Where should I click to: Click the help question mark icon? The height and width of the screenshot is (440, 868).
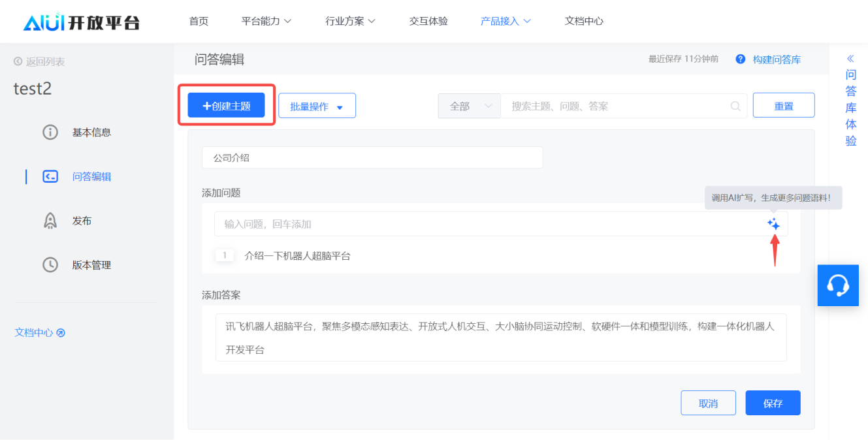(x=740, y=59)
